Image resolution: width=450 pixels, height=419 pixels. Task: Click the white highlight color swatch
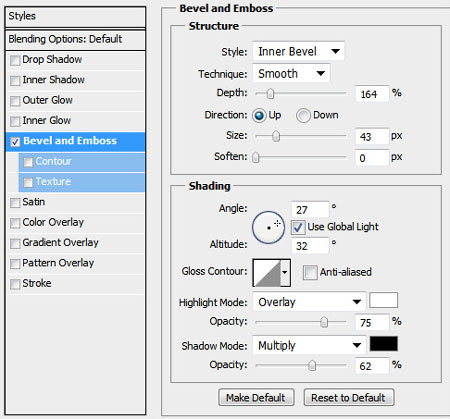point(383,300)
